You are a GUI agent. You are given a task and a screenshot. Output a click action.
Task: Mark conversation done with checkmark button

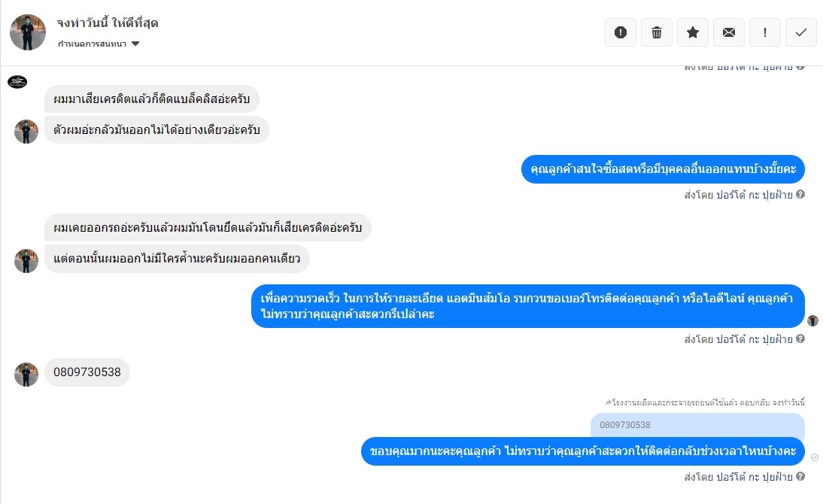tap(801, 32)
